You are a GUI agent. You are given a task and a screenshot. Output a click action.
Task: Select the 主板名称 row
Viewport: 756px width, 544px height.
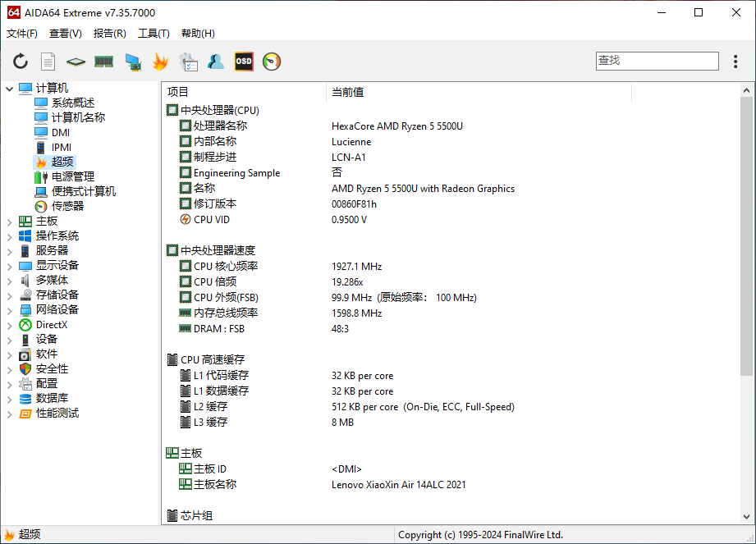coord(451,485)
